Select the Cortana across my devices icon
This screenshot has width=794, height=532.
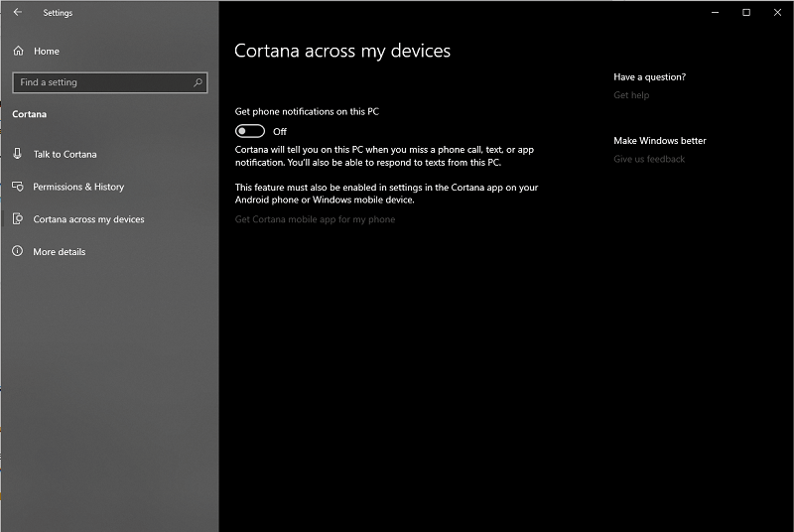18,218
